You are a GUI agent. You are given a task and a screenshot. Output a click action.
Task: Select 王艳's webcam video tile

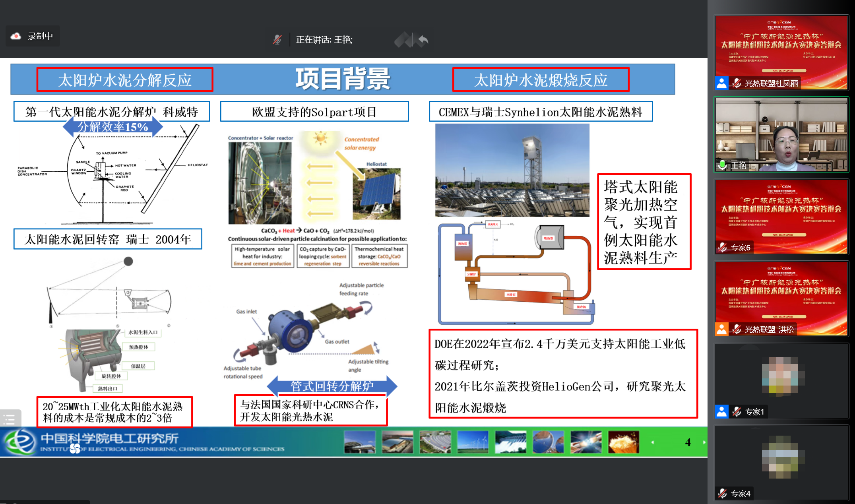coord(781,134)
